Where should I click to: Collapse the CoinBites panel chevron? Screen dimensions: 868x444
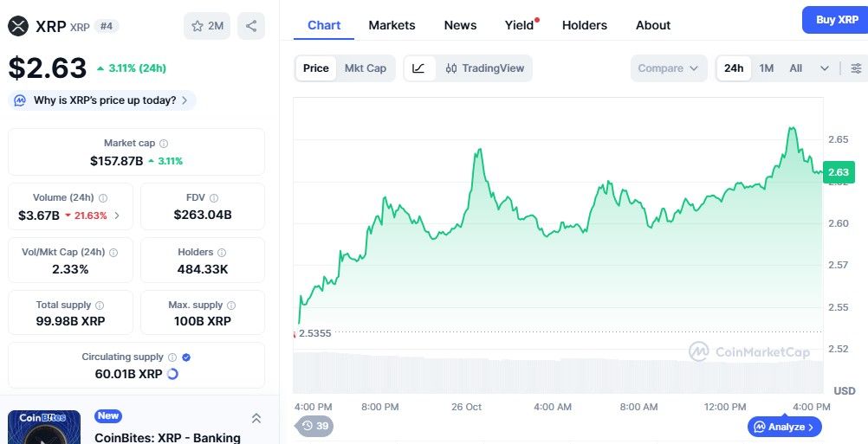[x=256, y=418]
